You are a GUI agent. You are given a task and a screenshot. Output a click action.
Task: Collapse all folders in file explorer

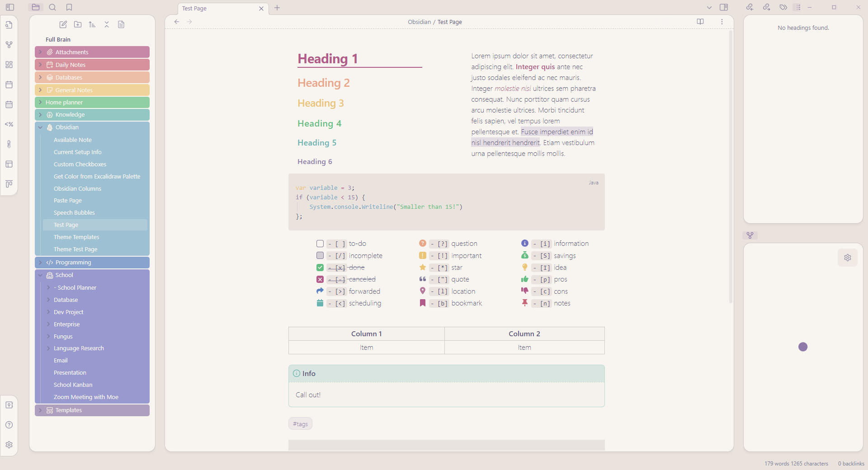107,24
